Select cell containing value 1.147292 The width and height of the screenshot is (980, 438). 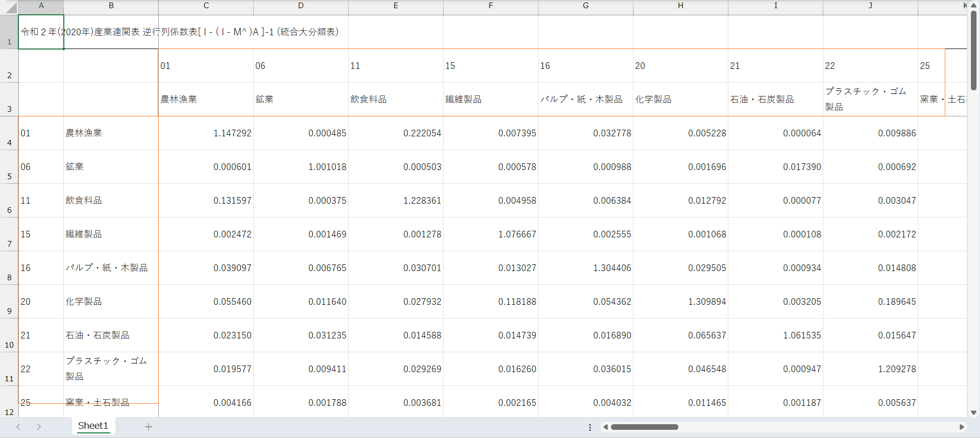tap(206, 133)
